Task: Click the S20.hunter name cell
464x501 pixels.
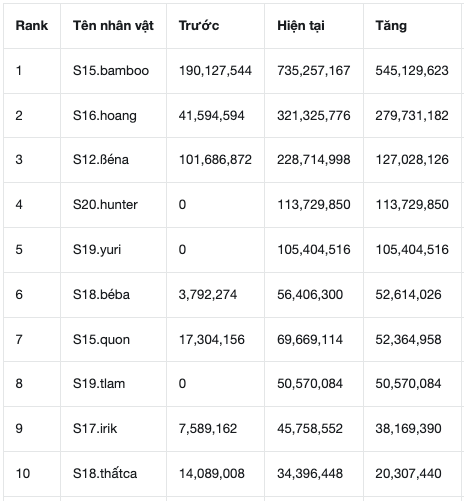Action: (x=113, y=205)
